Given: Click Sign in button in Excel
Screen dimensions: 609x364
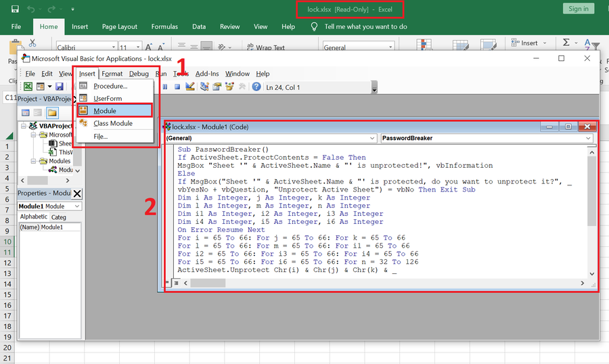Looking at the screenshot, I should point(579,9).
